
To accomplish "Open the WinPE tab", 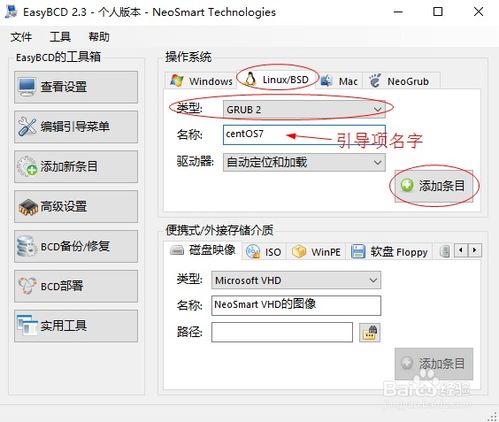I will pyautogui.click(x=317, y=252).
